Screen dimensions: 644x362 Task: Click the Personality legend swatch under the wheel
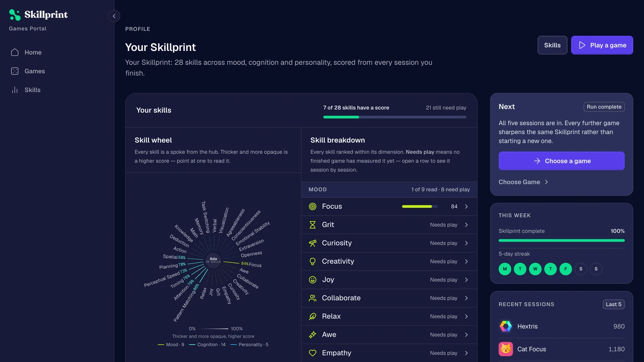click(233, 345)
